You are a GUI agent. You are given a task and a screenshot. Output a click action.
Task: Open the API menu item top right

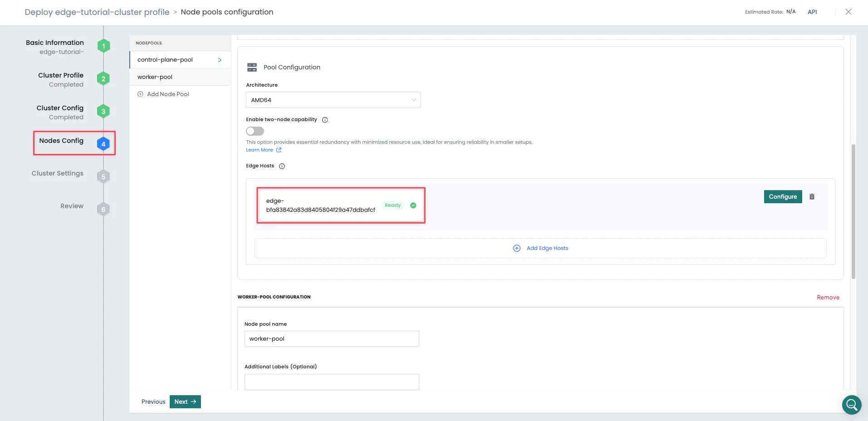[x=812, y=12]
